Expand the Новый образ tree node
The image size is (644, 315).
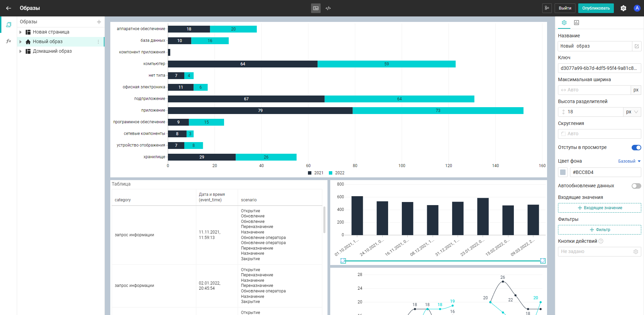coord(21,42)
